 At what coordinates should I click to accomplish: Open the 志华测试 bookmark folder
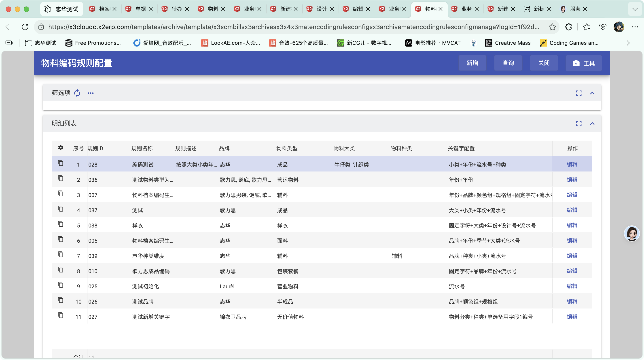pos(40,43)
